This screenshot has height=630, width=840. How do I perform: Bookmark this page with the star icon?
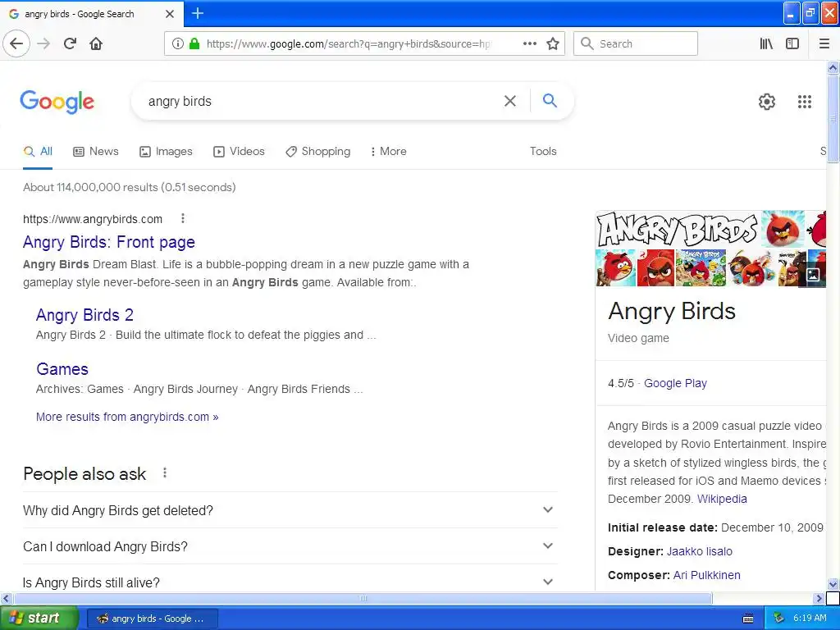(553, 43)
